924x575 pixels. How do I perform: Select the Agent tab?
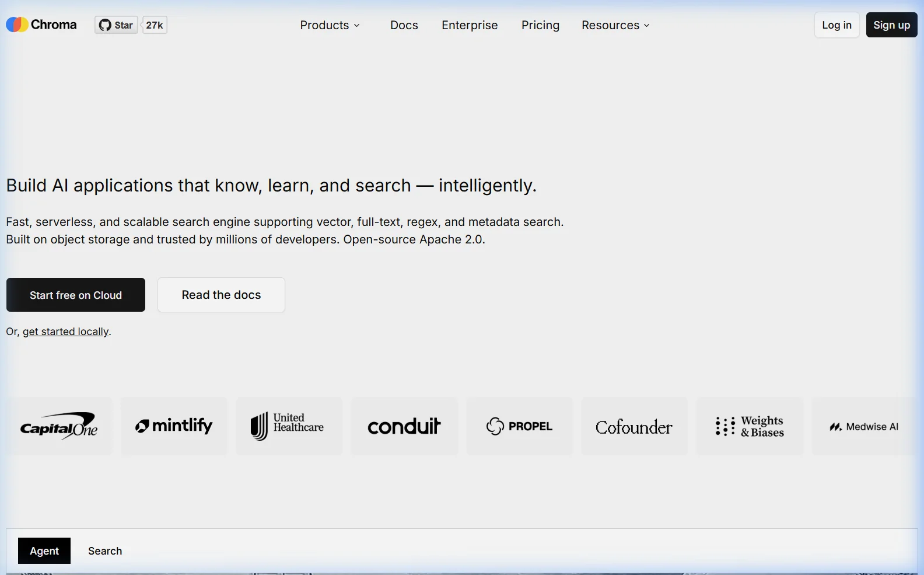(44, 551)
